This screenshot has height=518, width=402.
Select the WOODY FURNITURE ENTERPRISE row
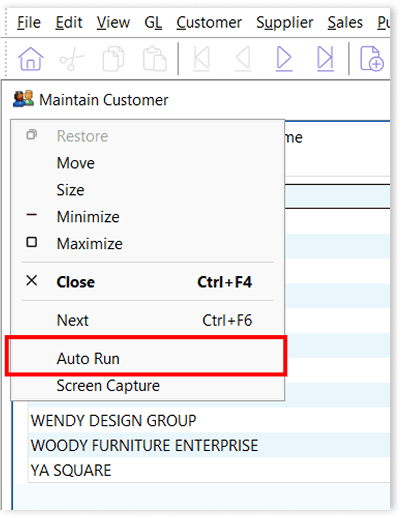coord(209,445)
